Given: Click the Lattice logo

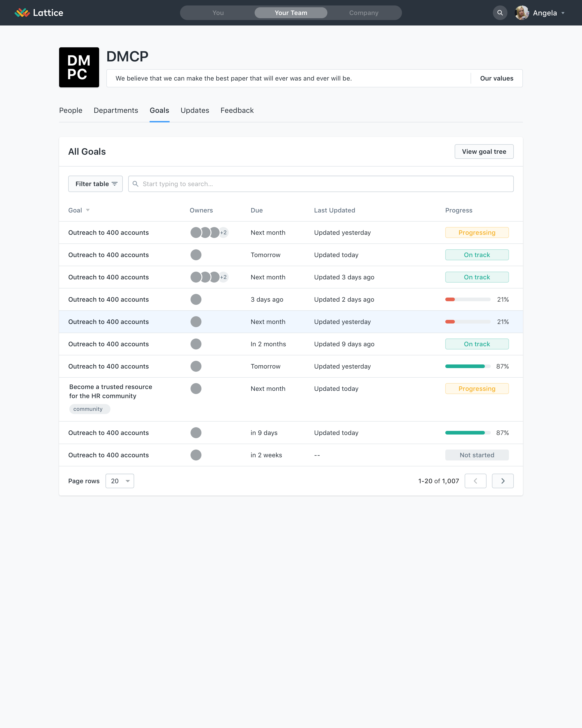Looking at the screenshot, I should (39, 13).
